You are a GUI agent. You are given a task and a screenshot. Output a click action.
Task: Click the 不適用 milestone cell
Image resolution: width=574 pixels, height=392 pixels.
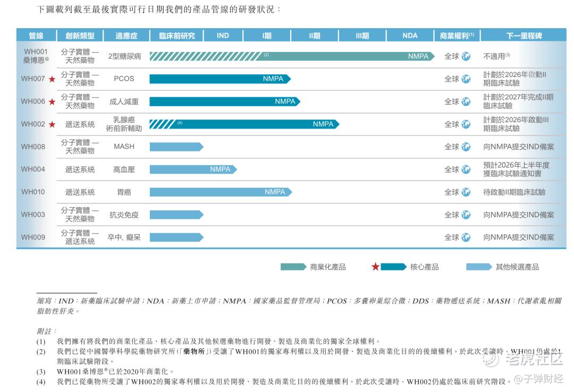click(497, 56)
